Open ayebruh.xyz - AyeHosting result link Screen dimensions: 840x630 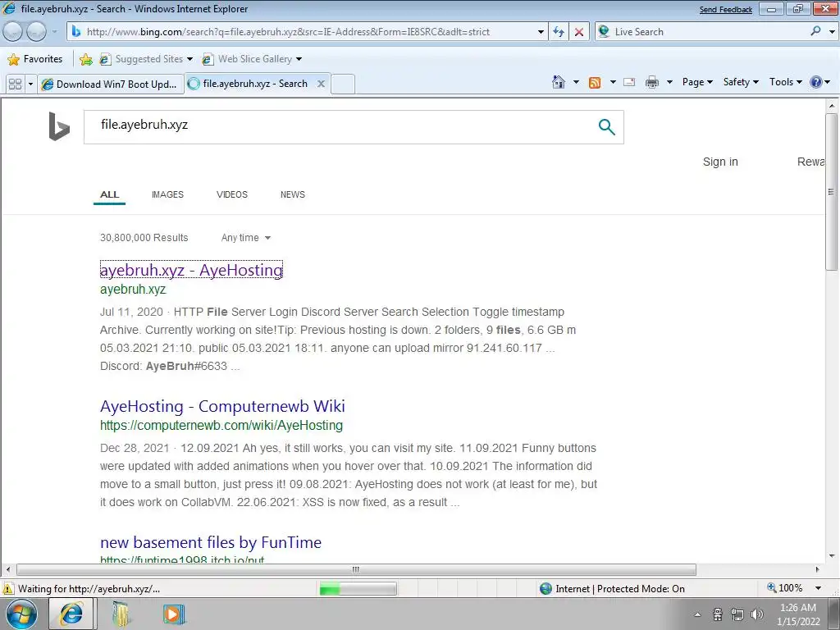tap(191, 270)
